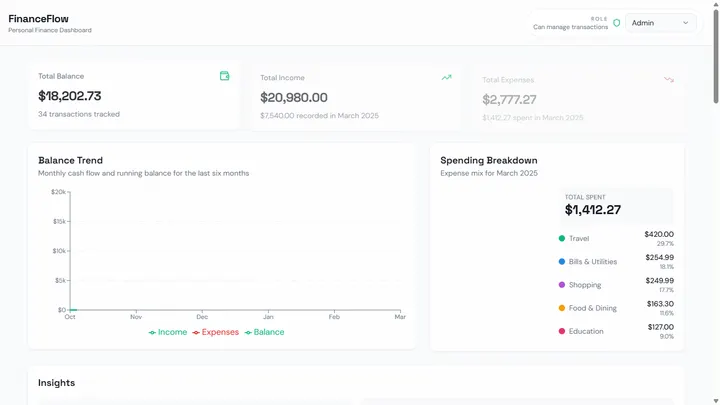Click the Oct label on chart axis

[x=70, y=317]
